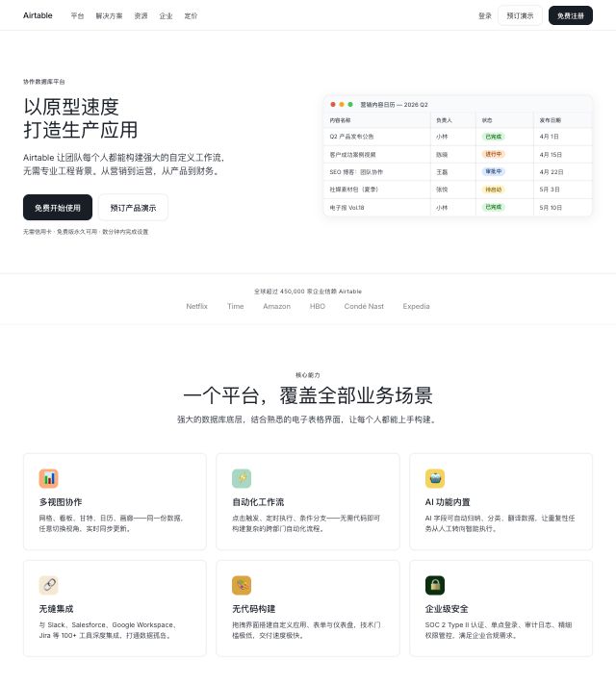This screenshot has width=616, height=685.
Task: Click the 一个平台，覆盖全部业务场景 heading
Action: pyautogui.click(x=308, y=395)
